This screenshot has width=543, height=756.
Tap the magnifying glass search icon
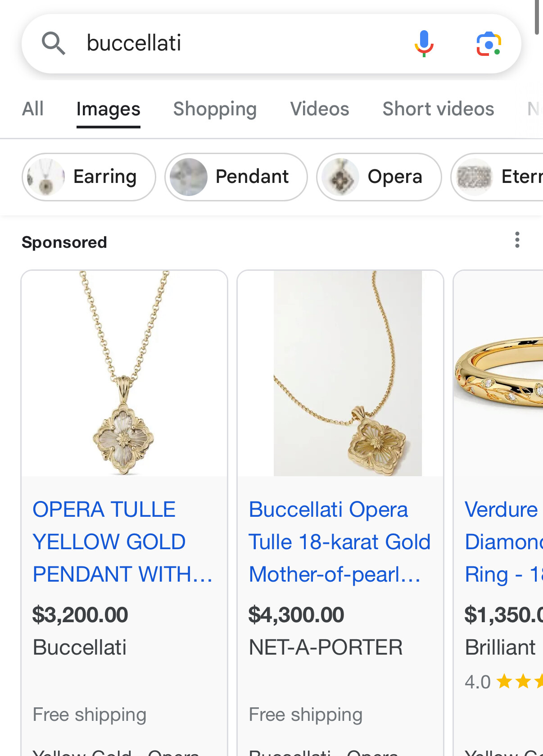[54, 43]
